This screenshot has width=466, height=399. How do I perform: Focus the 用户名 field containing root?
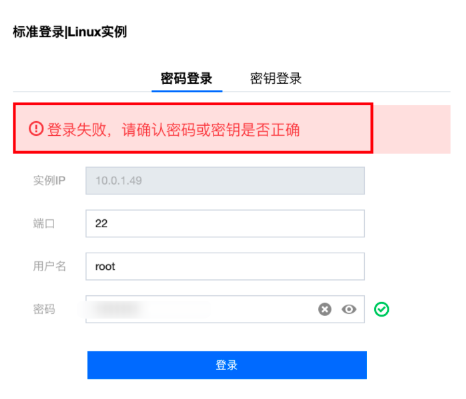(225, 266)
